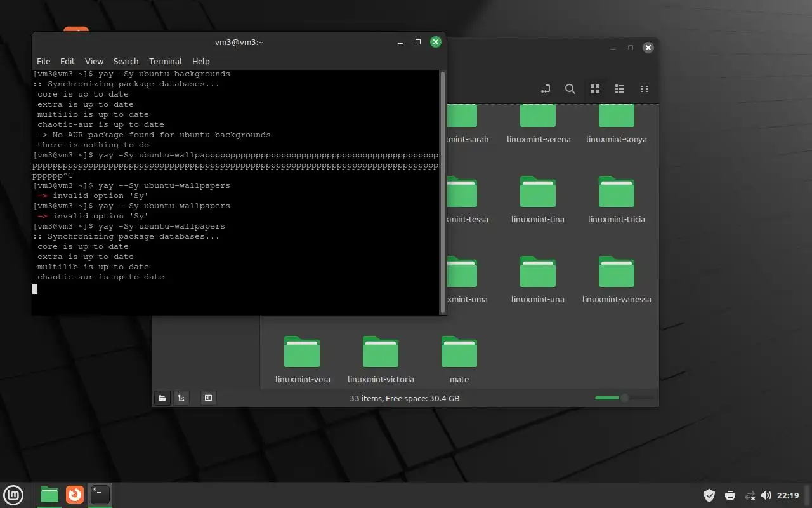Click the terminal cursor line
The image size is (812, 508).
[235, 289]
